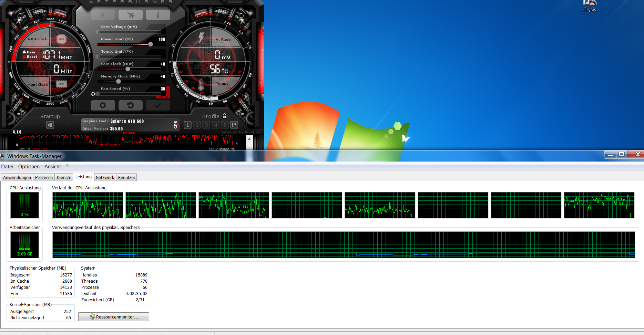Click the Verfügbar memory value 14133
644x335 pixels.
(x=66, y=287)
